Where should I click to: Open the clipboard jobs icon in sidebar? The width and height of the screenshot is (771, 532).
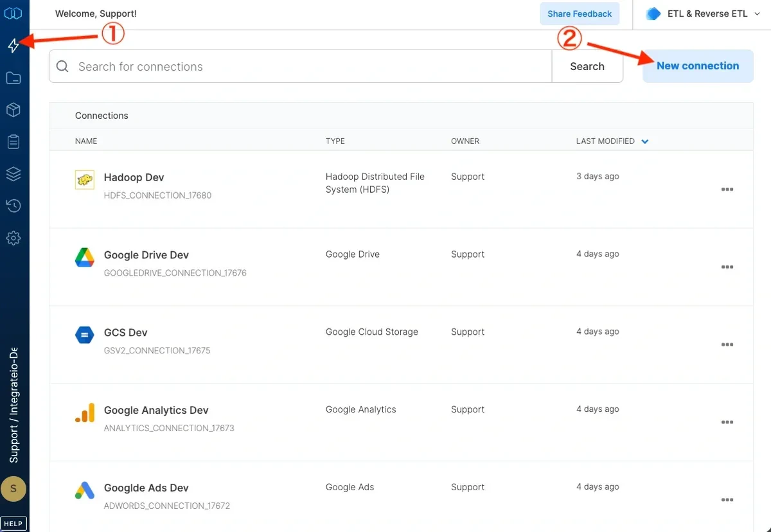13,142
